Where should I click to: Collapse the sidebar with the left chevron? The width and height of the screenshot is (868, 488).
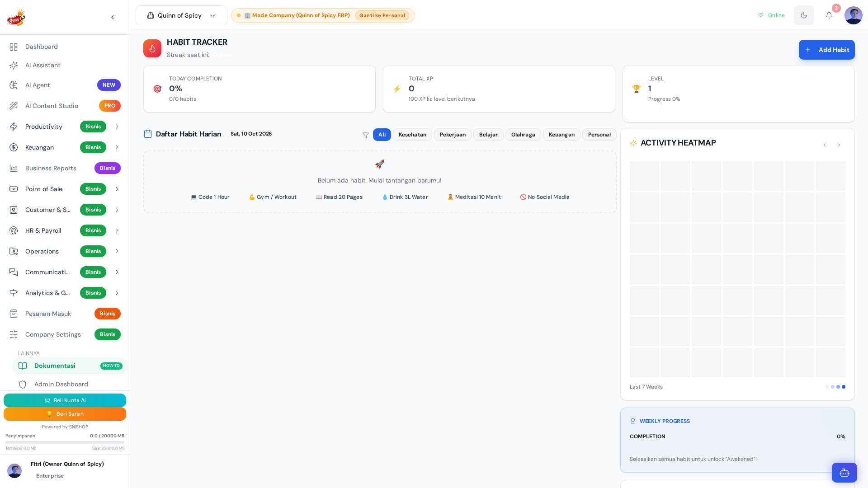(113, 17)
